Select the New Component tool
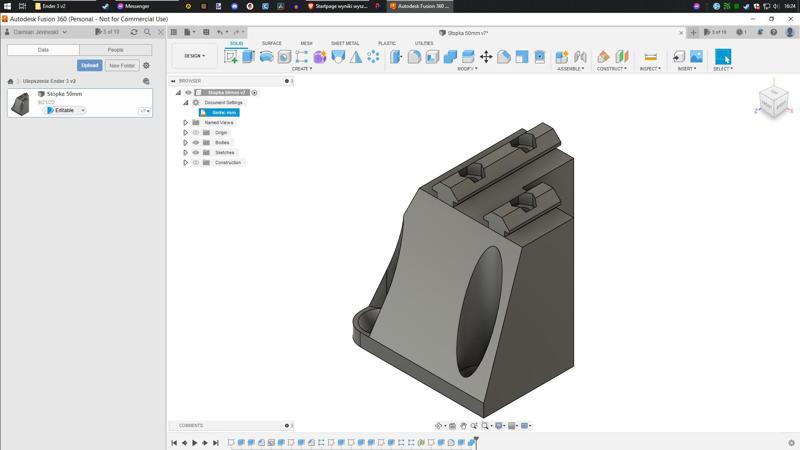This screenshot has width=800, height=450. (562, 57)
